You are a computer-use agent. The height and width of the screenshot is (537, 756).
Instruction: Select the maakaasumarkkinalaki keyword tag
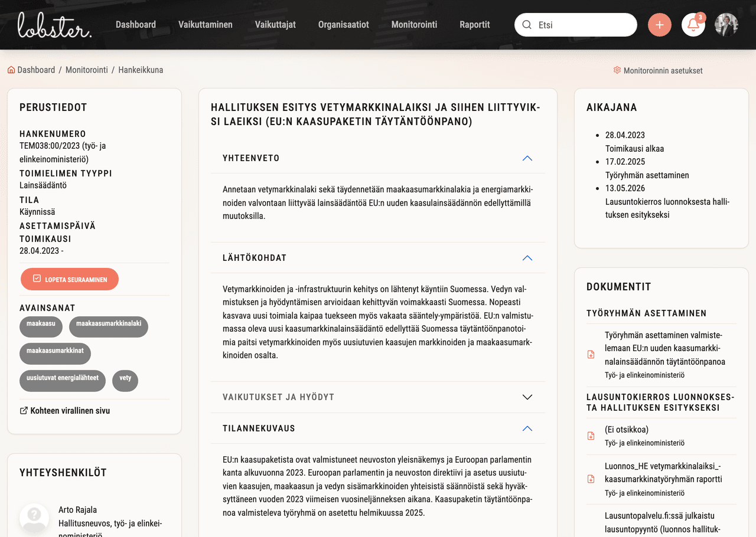pyautogui.click(x=109, y=326)
